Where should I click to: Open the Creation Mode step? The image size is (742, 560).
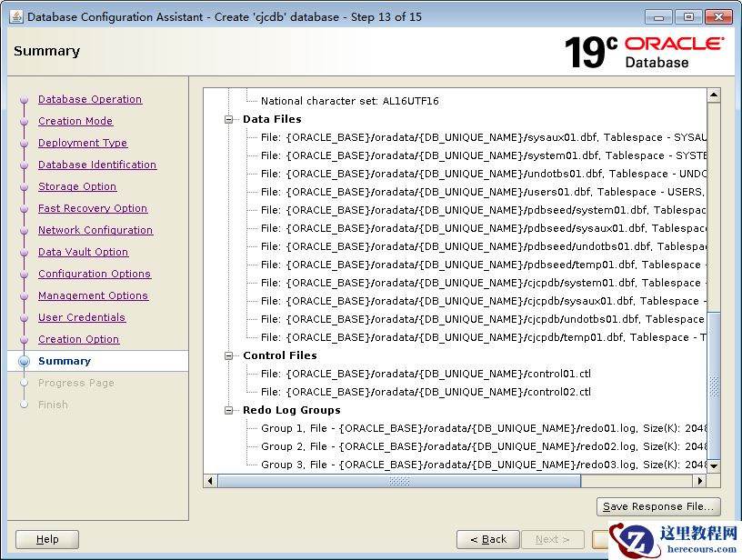(x=75, y=121)
